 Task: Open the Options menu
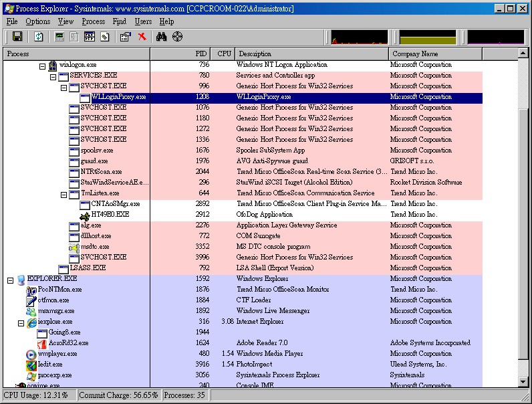[37, 21]
